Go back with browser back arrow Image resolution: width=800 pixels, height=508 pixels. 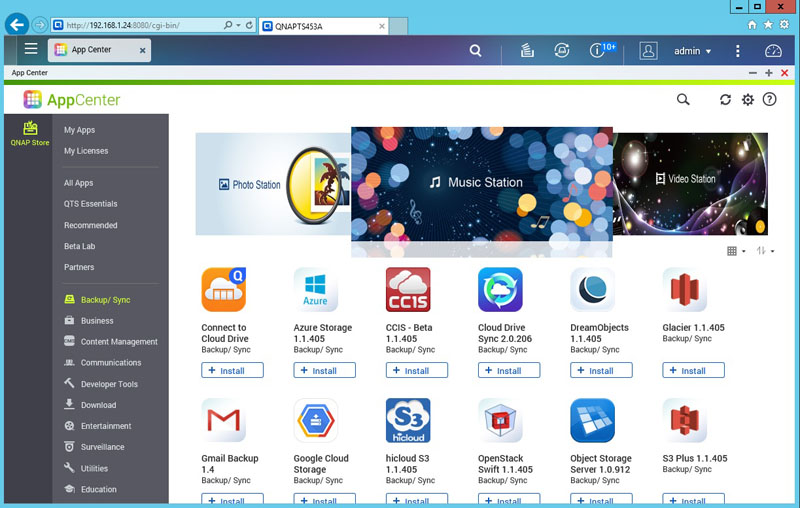click(x=17, y=24)
